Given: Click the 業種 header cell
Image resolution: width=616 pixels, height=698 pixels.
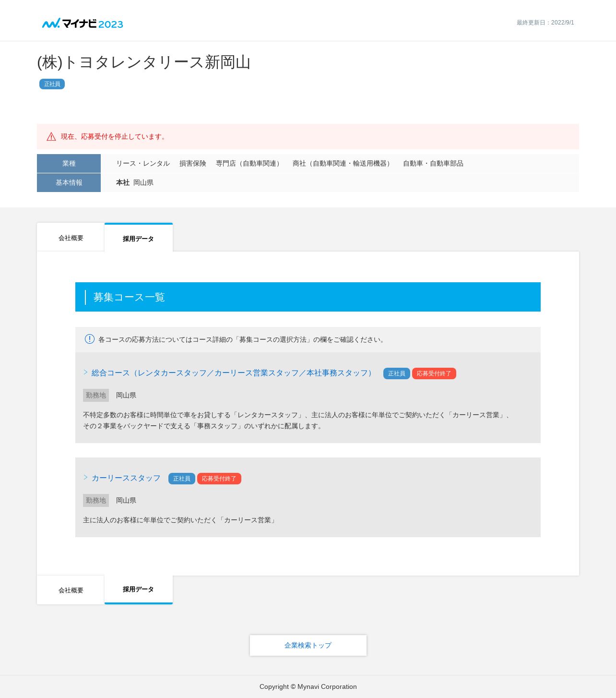Looking at the screenshot, I should [69, 163].
